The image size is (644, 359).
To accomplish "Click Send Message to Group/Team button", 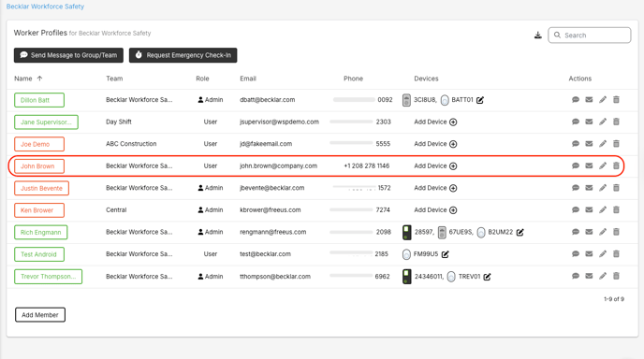I will pos(68,55).
